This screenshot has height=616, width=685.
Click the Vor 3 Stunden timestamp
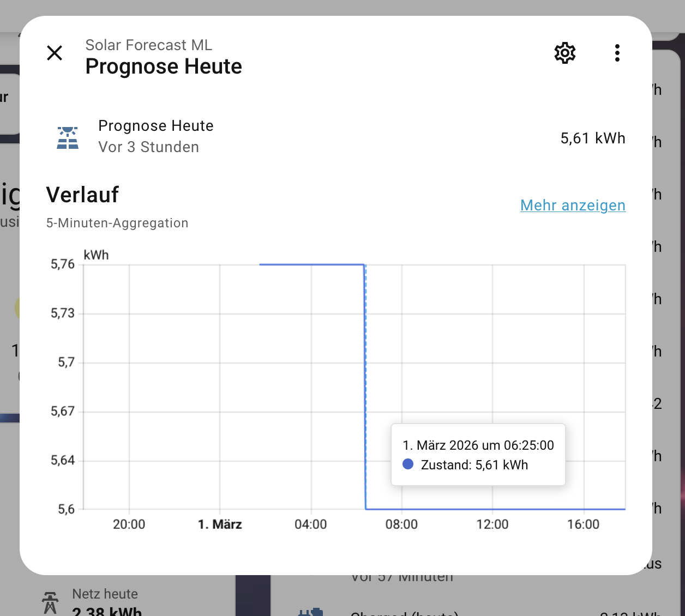148,147
